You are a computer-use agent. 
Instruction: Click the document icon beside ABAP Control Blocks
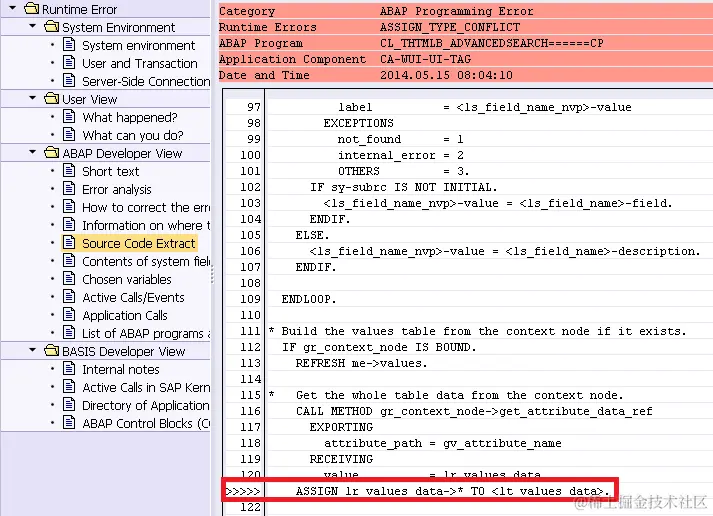coord(69,422)
